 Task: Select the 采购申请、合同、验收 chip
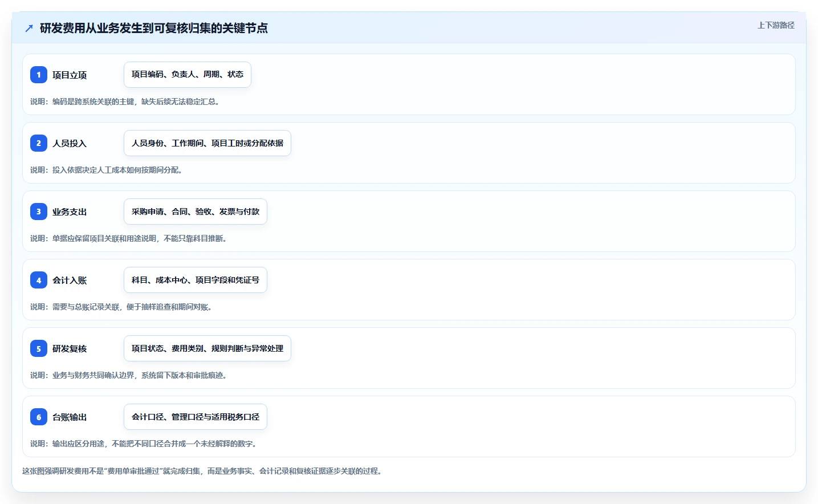point(196,212)
